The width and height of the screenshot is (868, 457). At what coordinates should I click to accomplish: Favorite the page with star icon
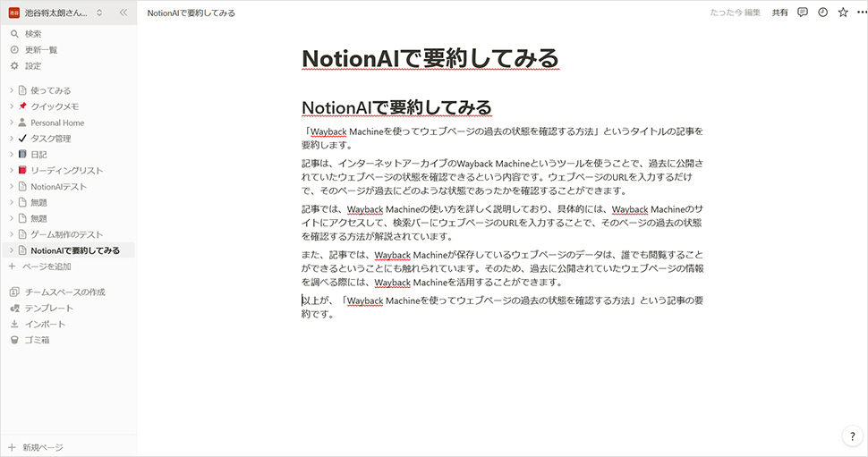point(843,13)
